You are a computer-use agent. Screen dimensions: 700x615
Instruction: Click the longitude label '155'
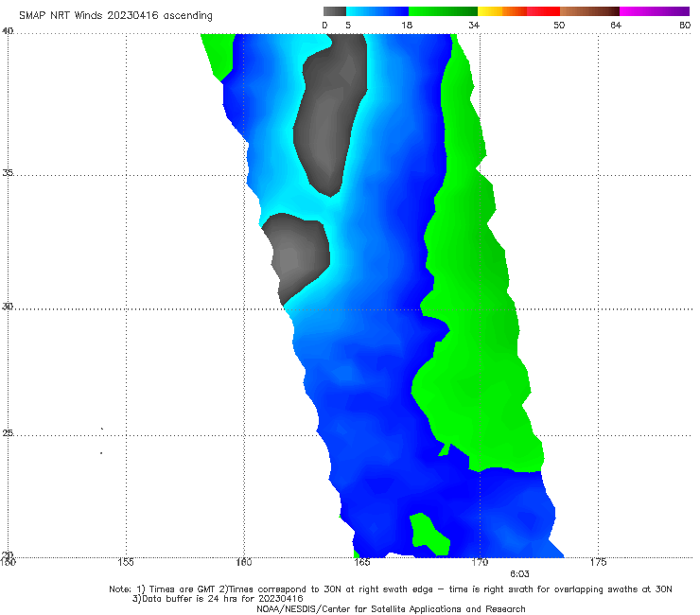point(126,562)
